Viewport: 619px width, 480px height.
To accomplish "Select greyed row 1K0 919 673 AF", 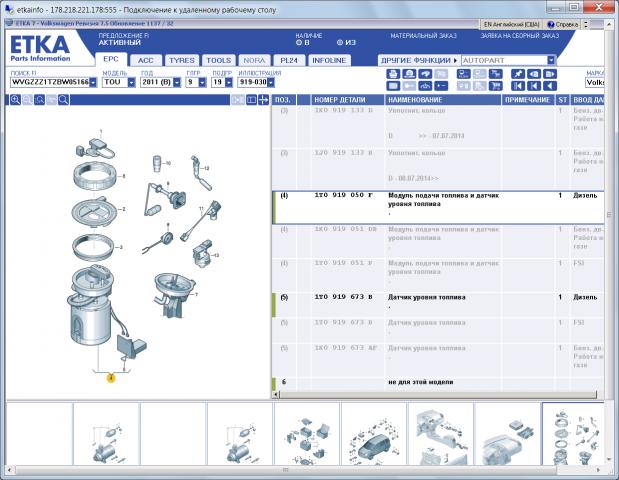I will coord(438,359).
